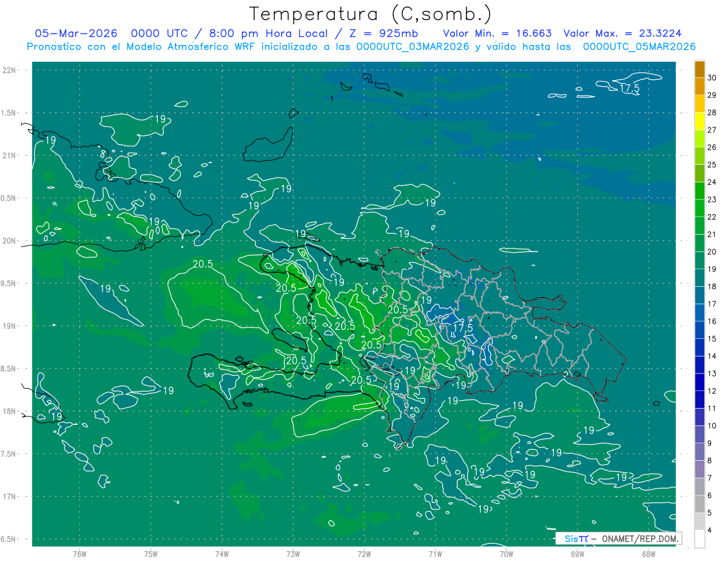Pick the dark blue swatch between 11 and 12

[x=699, y=400]
